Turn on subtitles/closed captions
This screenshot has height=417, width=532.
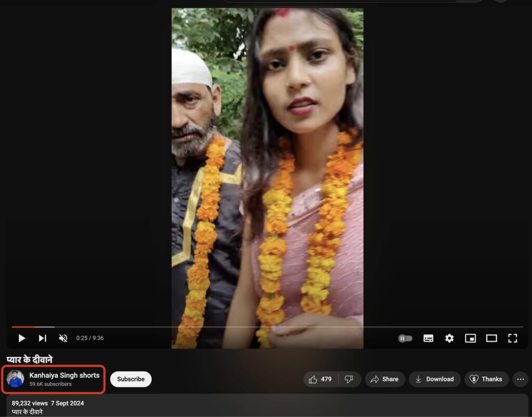click(428, 338)
